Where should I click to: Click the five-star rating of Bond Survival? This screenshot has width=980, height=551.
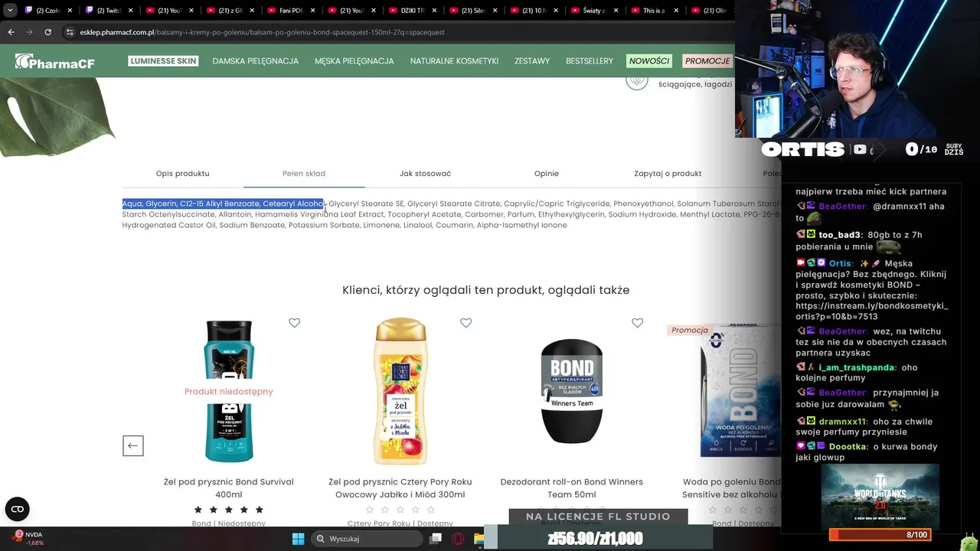click(x=229, y=510)
